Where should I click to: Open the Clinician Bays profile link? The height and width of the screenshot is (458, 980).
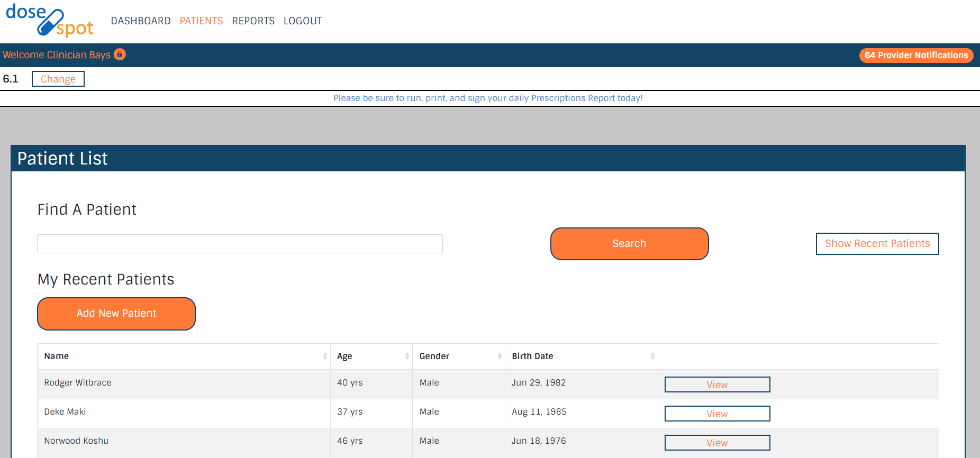click(x=78, y=55)
